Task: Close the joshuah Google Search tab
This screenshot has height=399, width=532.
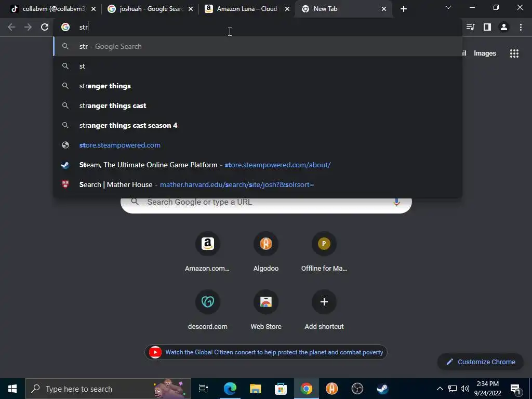Action: (x=191, y=9)
